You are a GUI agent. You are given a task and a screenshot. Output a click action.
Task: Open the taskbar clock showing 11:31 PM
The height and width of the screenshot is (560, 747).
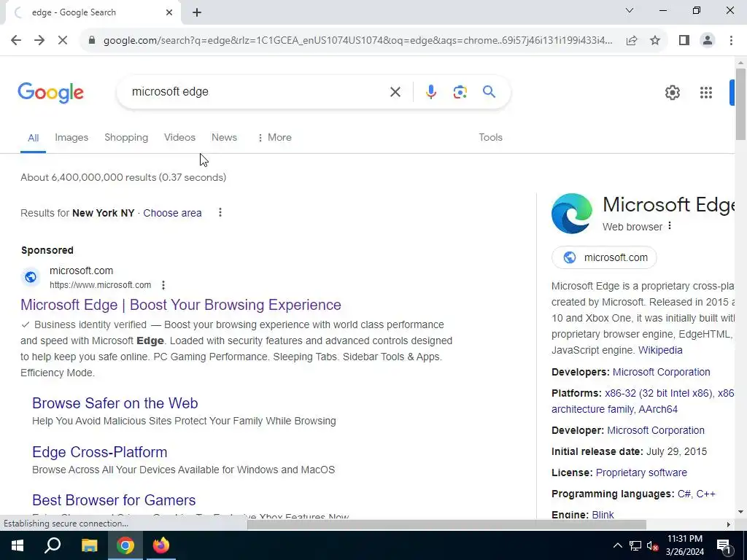tap(684, 545)
